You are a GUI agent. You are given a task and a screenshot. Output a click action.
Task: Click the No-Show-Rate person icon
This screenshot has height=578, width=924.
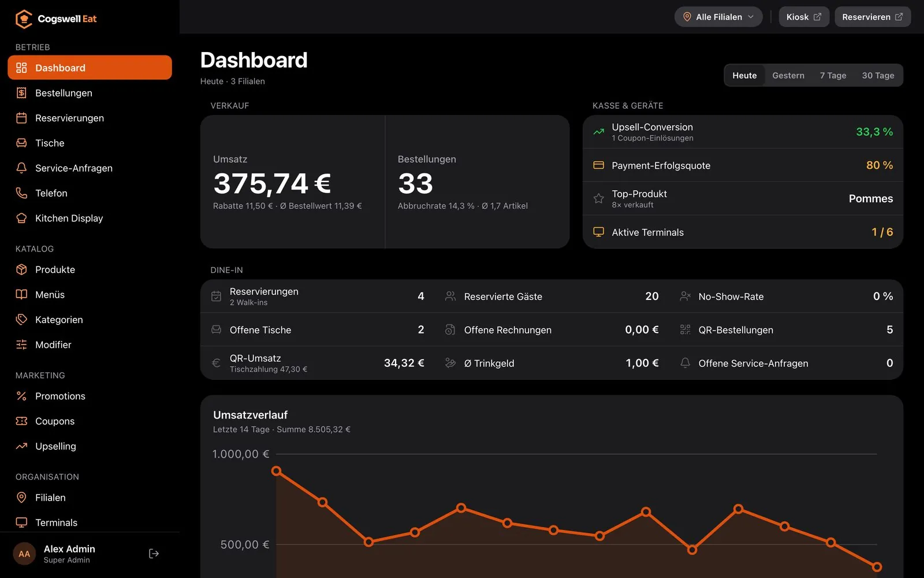pos(685,296)
